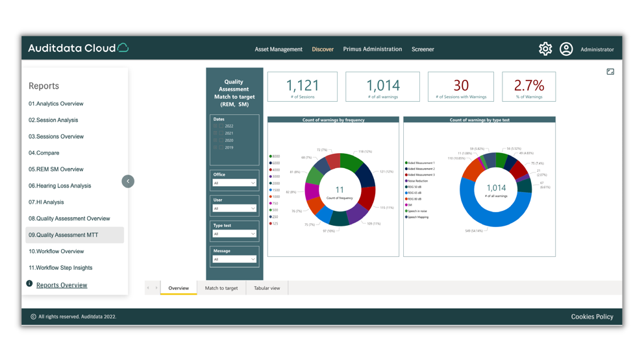
Task: Open the Message filter dropdown
Action: [x=234, y=259]
